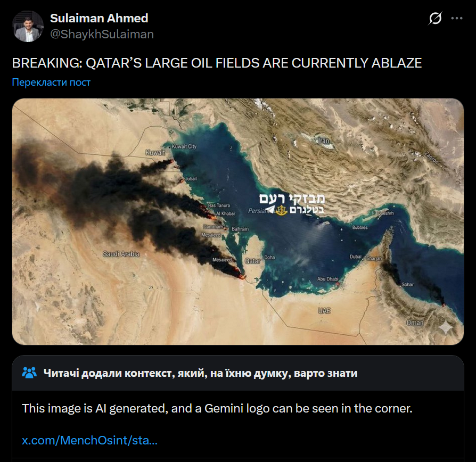Click the "Abu Dhabi" label on the map
This screenshot has height=462, width=476.
tap(328, 279)
